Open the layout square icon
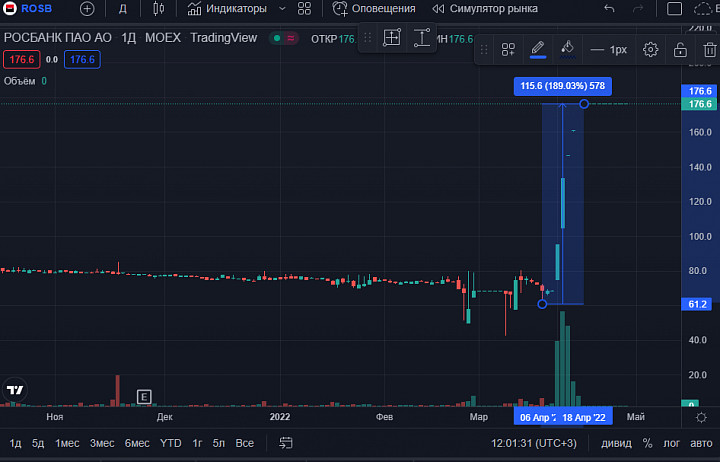 coord(674,8)
